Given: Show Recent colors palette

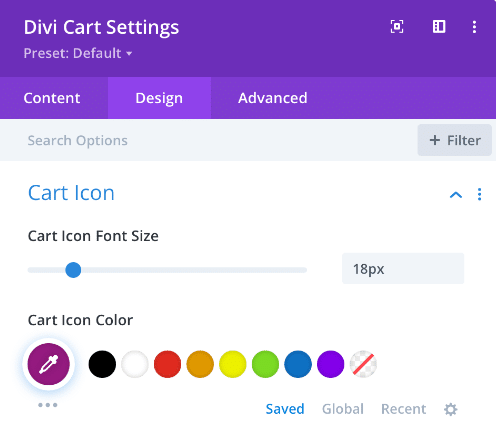Looking at the screenshot, I should (404, 409).
